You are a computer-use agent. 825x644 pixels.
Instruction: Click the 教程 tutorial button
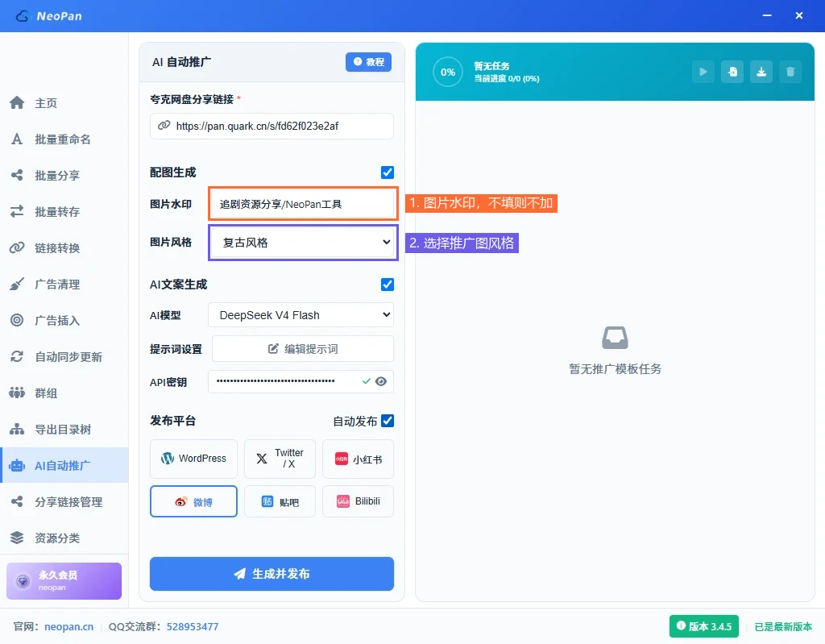pyautogui.click(x=368, y=62)
